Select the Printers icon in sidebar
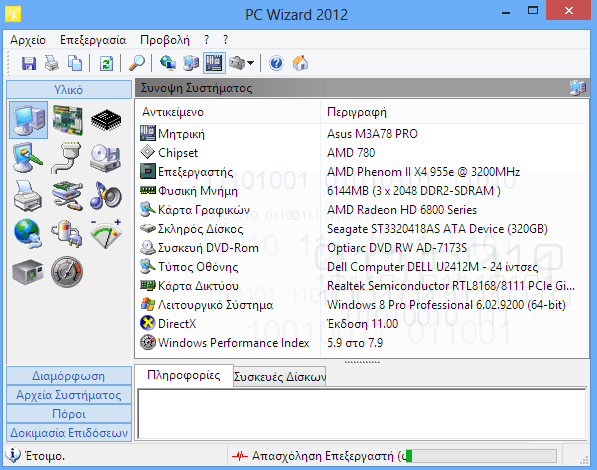The image size is (597, 470). click(x=27, y=196)
